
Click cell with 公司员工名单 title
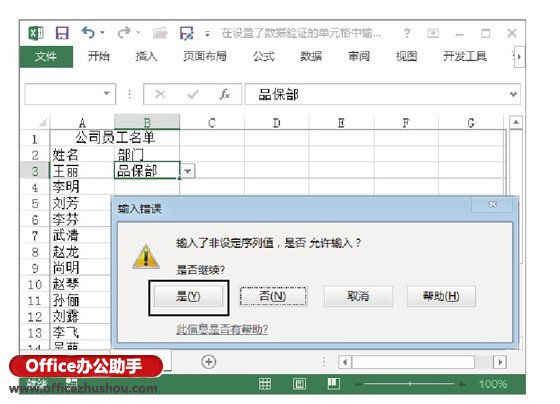coord(115,138)
